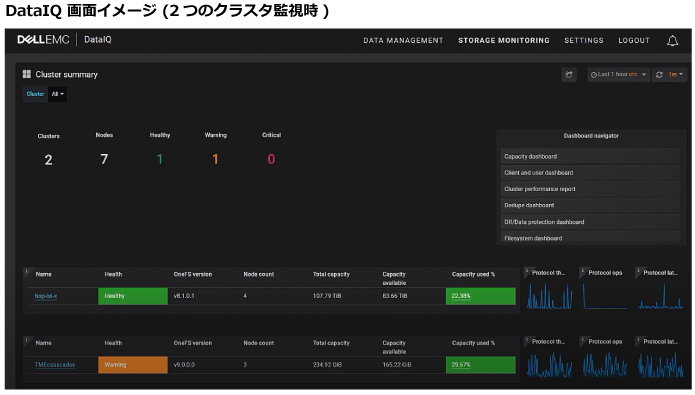
Task: Click the Cluster summary title
Action: (x=66, y=74)
